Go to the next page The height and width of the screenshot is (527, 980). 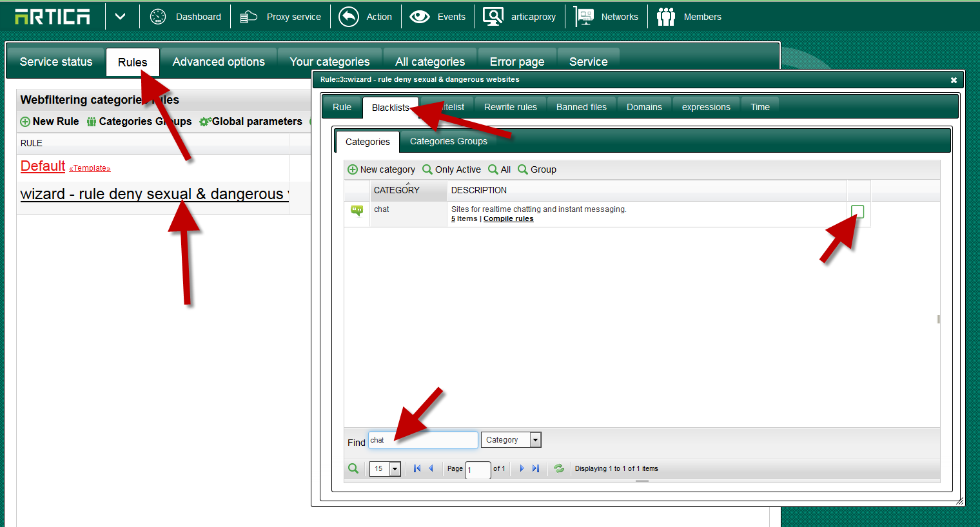coord(522,468)
